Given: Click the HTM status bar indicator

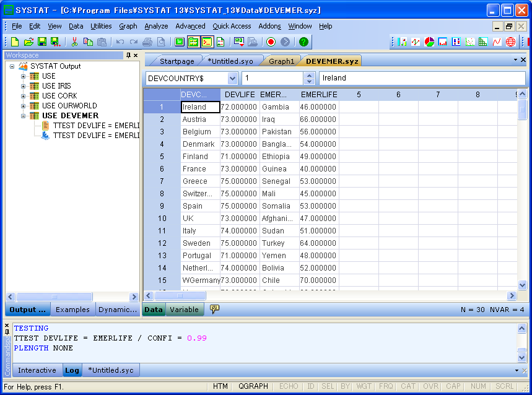Looking at the screenshot, I should pyautogui.click(x=220, y=386).
